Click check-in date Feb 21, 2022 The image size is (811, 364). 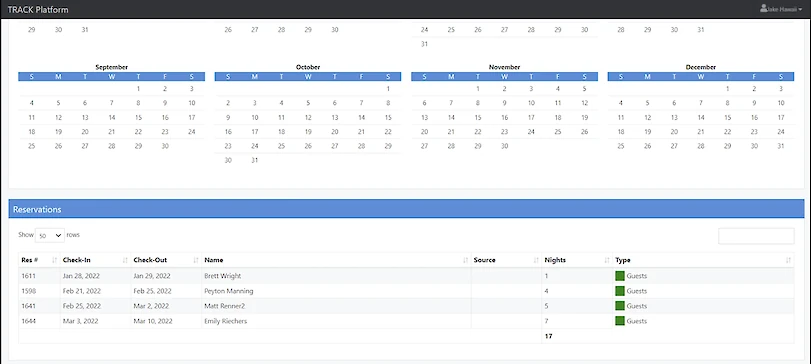click(82, 291)
